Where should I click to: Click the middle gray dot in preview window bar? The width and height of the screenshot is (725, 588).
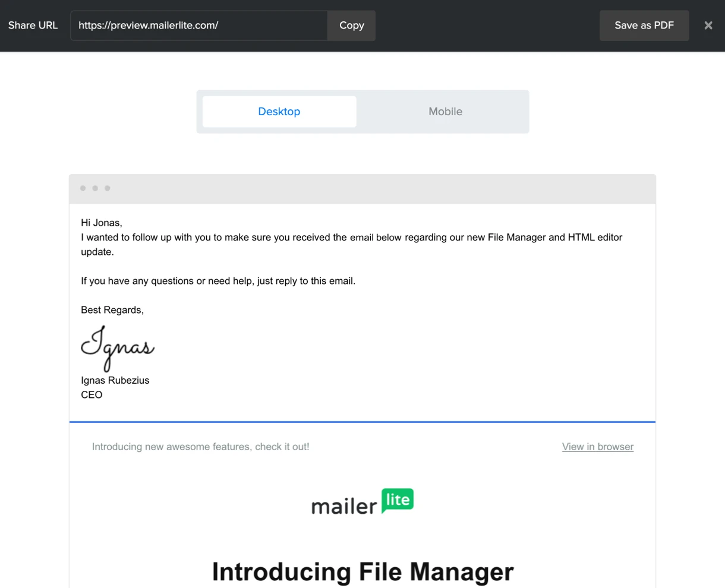pos(95,188)
